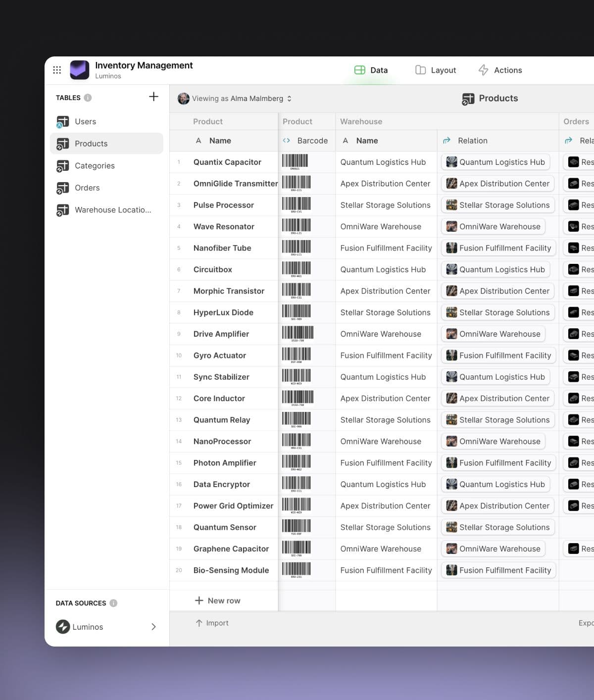
Task: Select the Users table icon in sidebar
Action: [63, 121]
